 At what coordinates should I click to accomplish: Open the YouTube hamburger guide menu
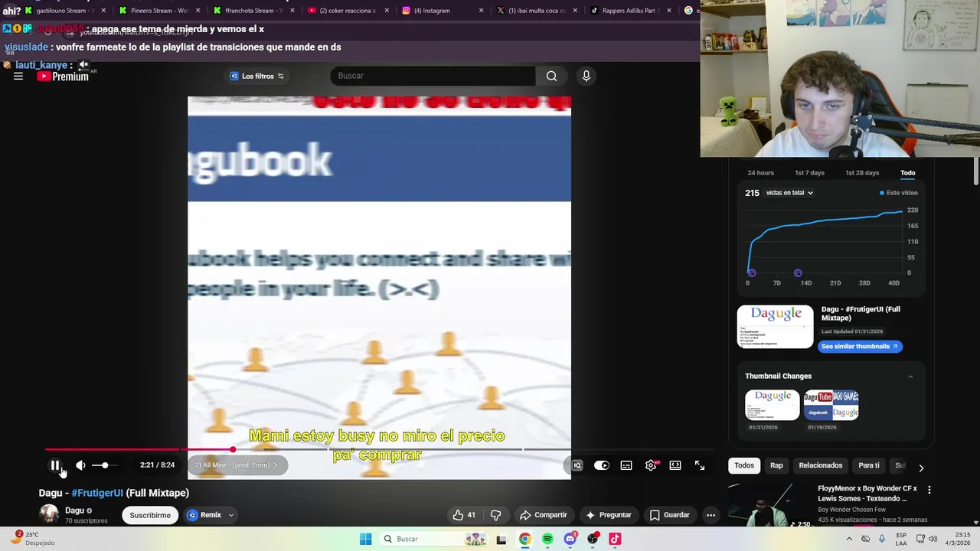click(18, 76)
